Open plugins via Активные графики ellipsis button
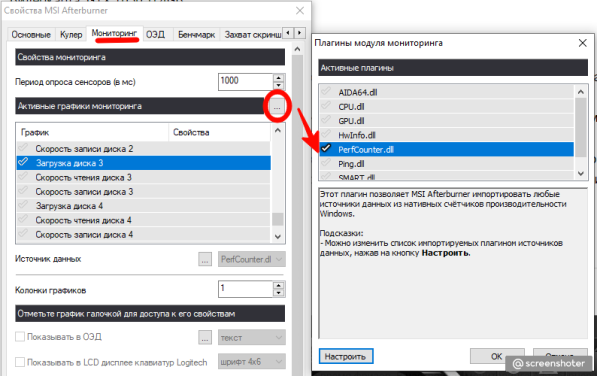The image size is (597, 376). click(x=277, y=107)
